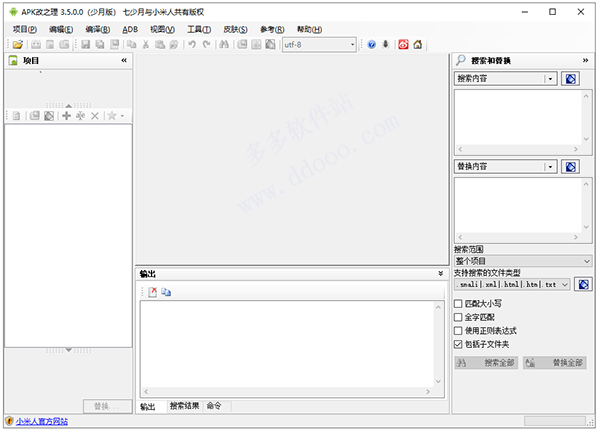Image resolution: width=600 pixels, height=432 pixels.
Task: Open the red Weibo icon
Action: 403,45
